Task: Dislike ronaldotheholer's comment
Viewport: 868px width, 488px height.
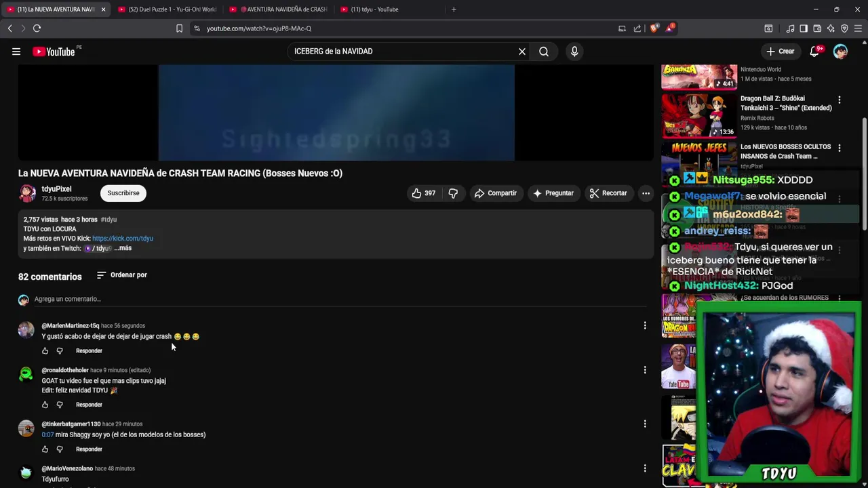Action: 60,405
